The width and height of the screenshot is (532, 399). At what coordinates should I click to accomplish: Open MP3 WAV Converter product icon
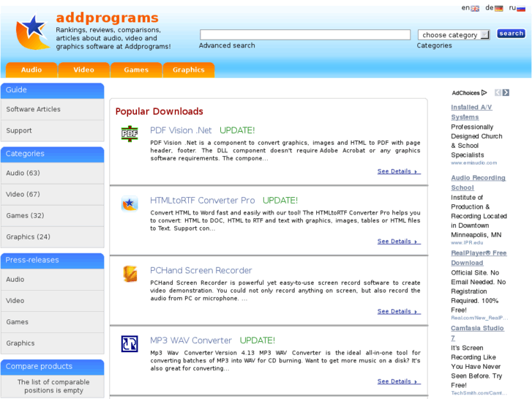(130, 343)
